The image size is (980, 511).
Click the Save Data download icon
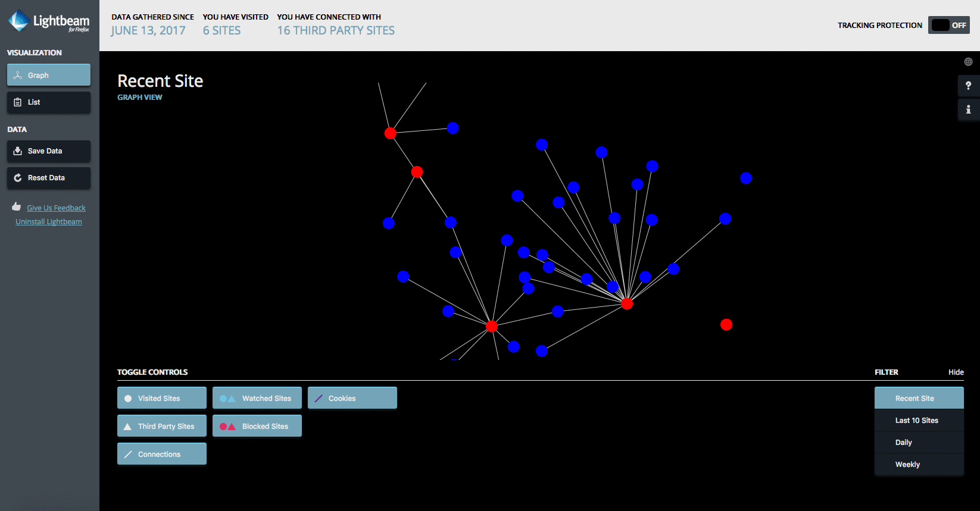coord(18,151)
